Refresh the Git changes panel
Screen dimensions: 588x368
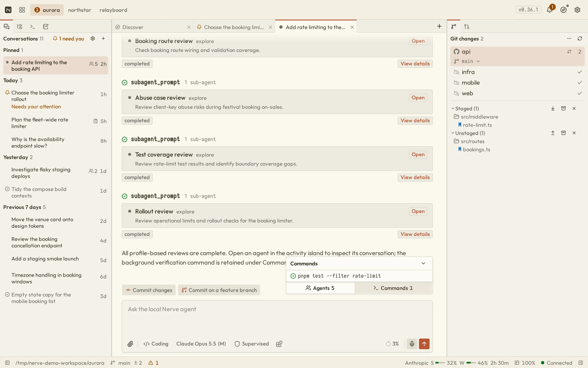(580, 38)
